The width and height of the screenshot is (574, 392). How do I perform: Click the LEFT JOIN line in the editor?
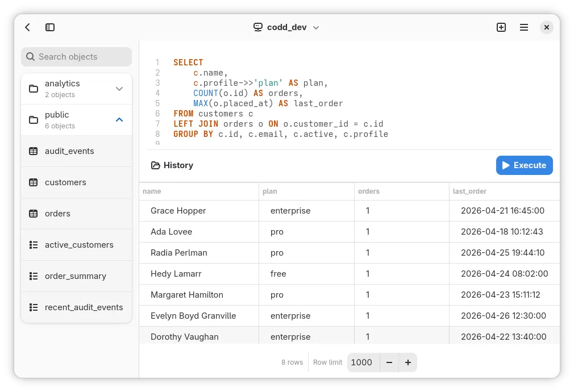278,124
